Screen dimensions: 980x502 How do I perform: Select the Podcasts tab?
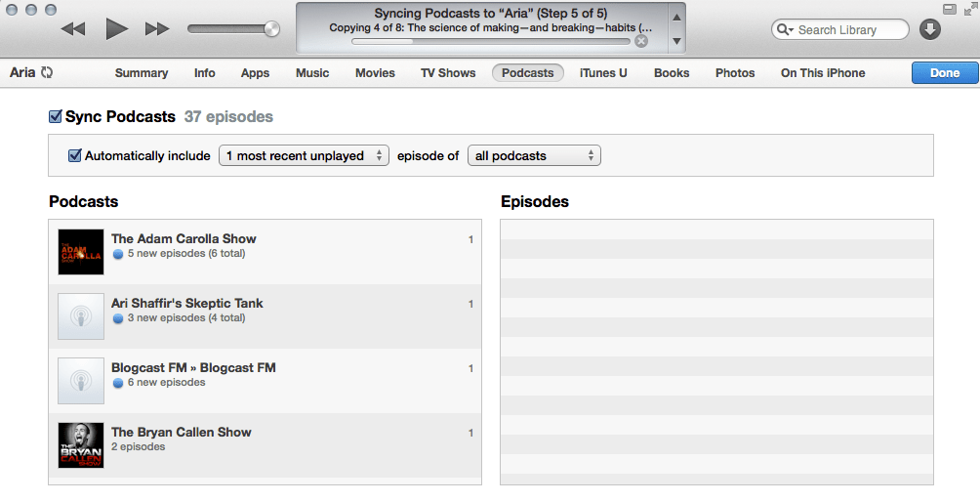click(527, 73)
